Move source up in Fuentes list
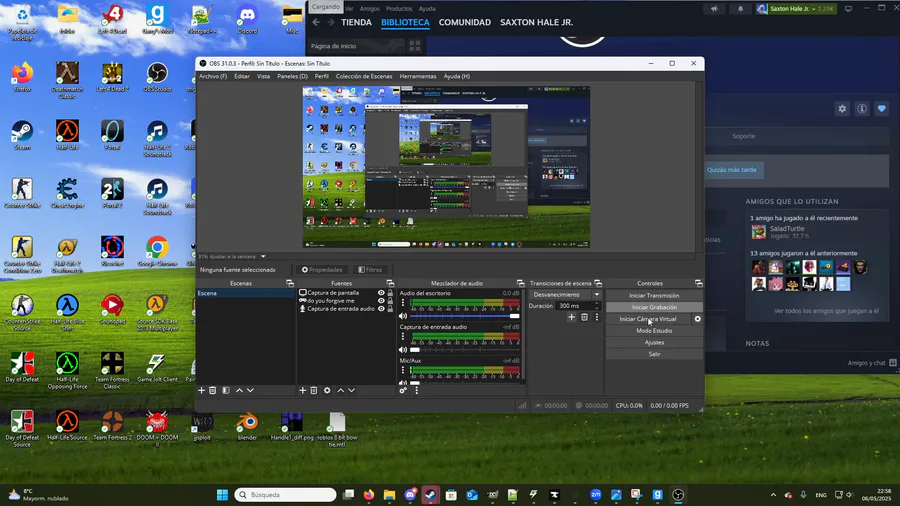Viewport: 900px width, 506px height. tap(340, 390)
